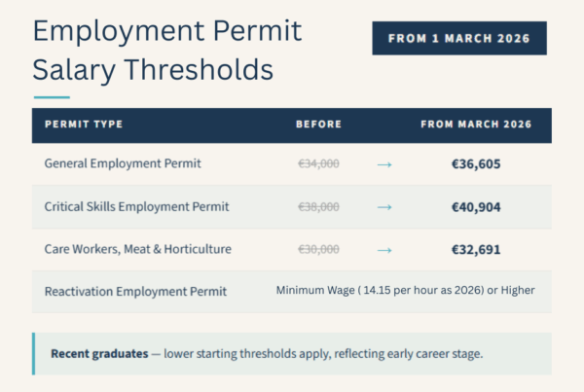Click the arrow in the General Employment Permit row
Image resolution: width=584 pixels, height=392 pixels.
[x=384, y=164]
